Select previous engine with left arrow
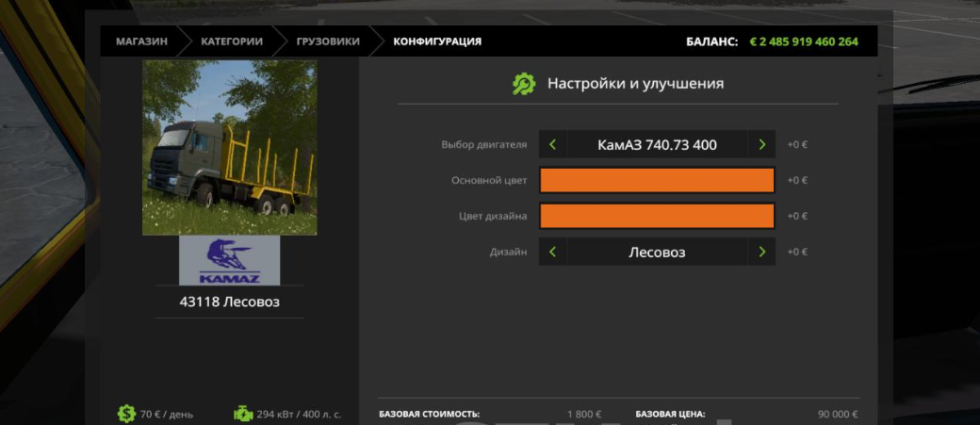Screen dimensions: 980x425 point(553,145)
